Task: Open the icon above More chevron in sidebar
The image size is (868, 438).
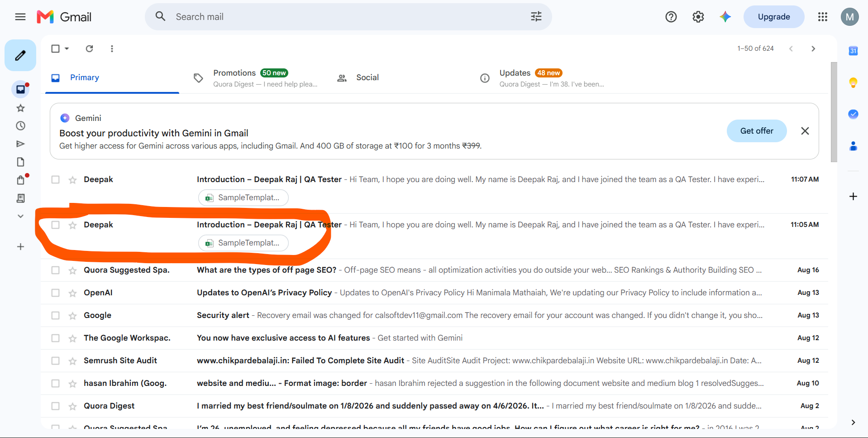Action: tap(20, 198)
